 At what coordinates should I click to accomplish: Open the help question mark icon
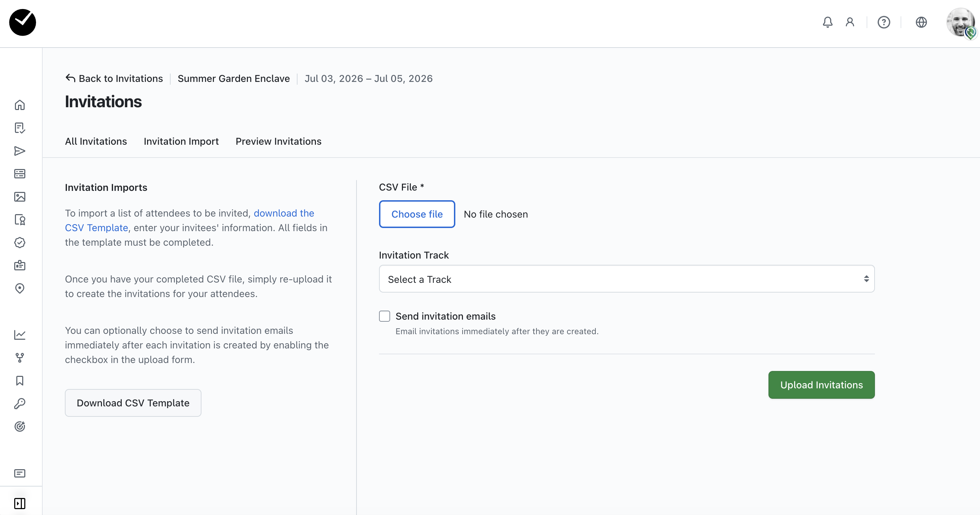[883, 22]
